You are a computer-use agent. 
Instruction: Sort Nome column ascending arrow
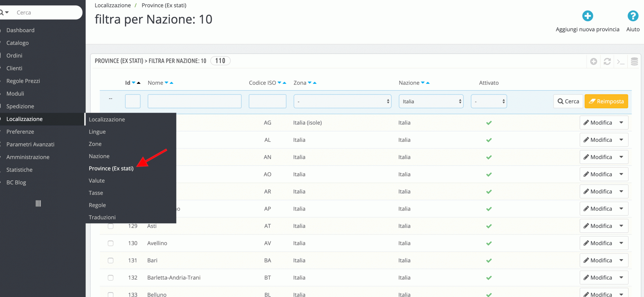(171, 83)
